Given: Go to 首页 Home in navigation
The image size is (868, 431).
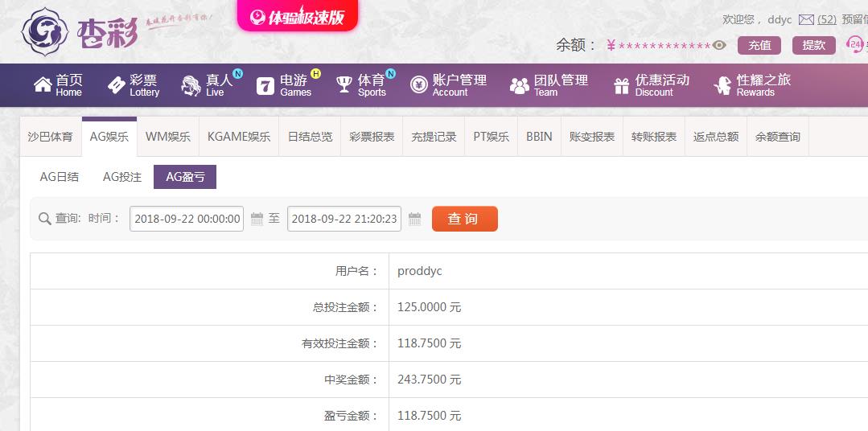Looking at the screenshot, I should pyautogui.click(x=58, y=85).
